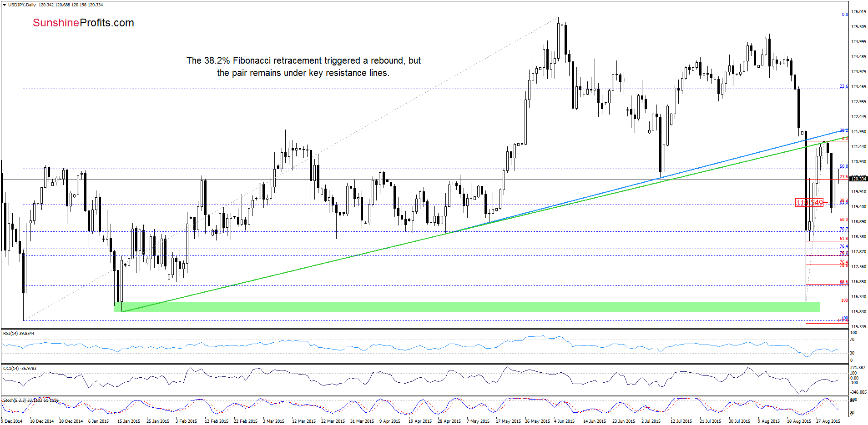868x425 pixels.
Task: Click the 124.995 price axis label
Action: tap(858, 42)
